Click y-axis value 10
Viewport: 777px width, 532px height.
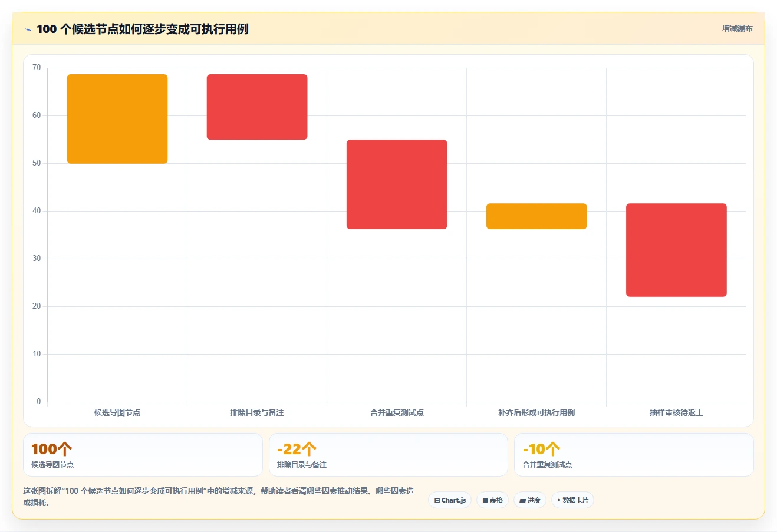(37, 354)
